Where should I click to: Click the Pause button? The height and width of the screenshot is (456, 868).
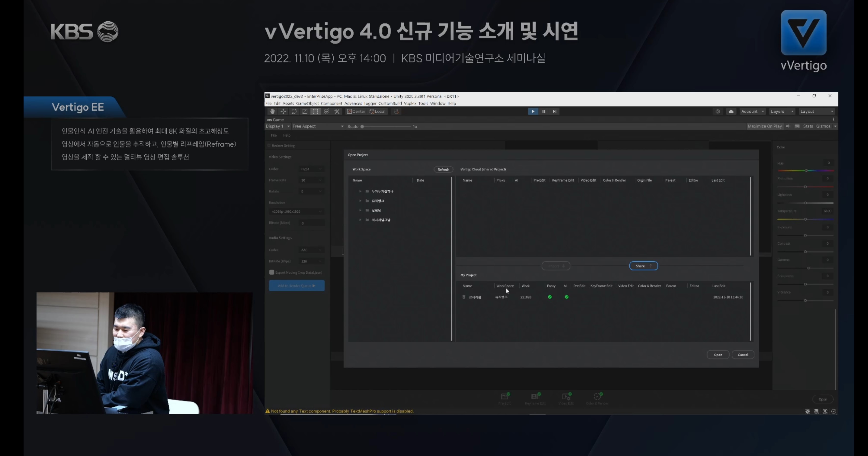point(543,111)
